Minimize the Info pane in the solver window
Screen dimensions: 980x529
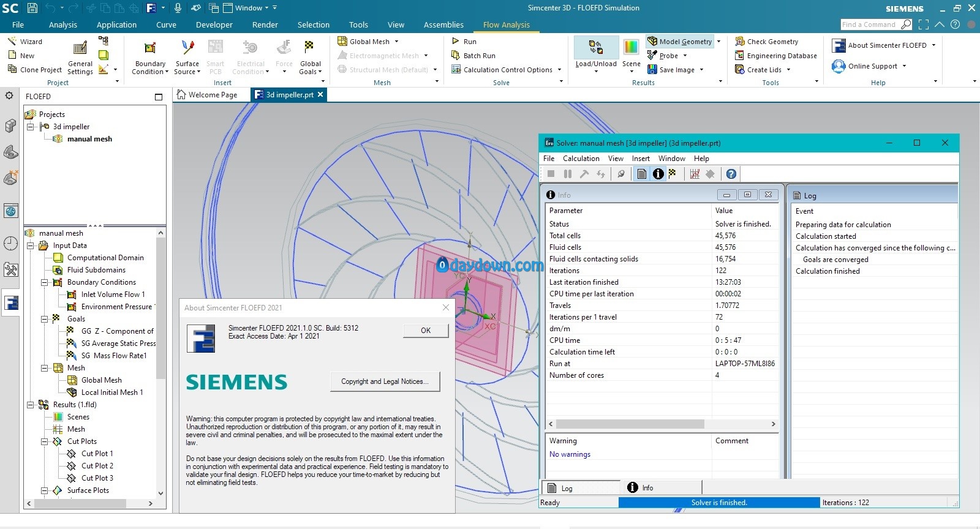(726, 195)
